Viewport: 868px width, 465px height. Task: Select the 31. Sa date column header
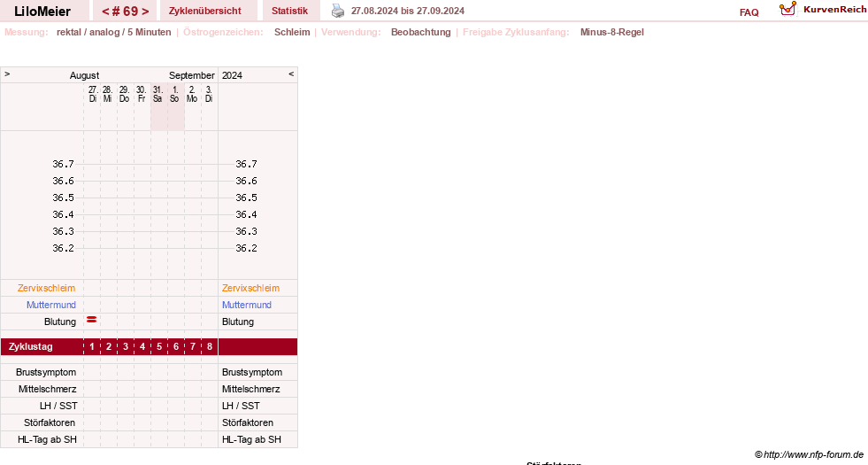point(157,94)
